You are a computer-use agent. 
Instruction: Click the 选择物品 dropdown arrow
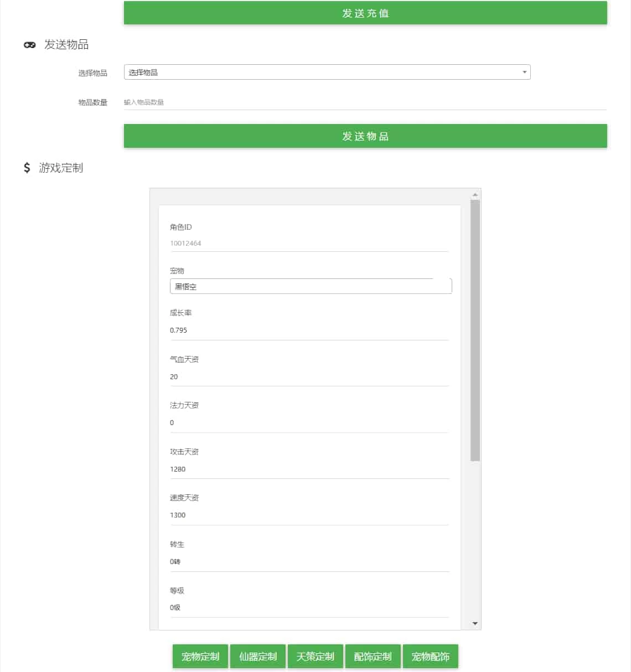point(524,73)
